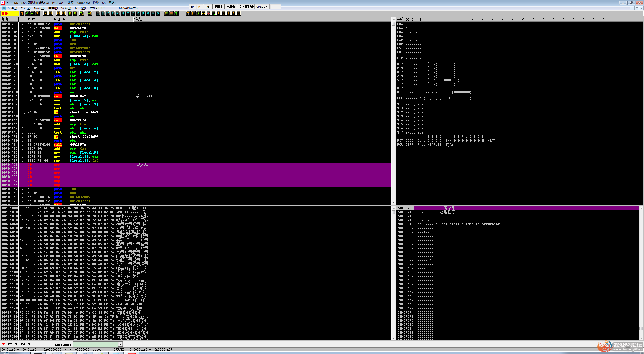Toggle the numbered preset 1 toolbar button
Screen dimensions: 644x354
point(218,13)
